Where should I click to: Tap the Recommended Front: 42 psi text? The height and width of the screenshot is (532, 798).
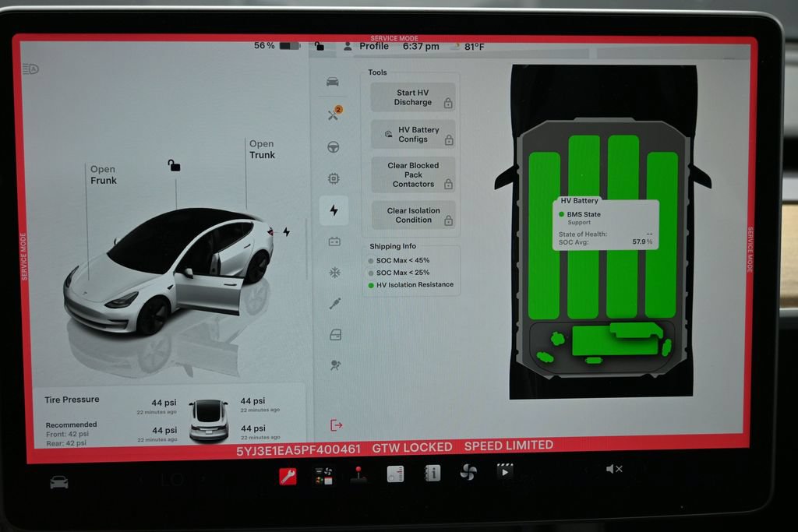tap(67, 434)
